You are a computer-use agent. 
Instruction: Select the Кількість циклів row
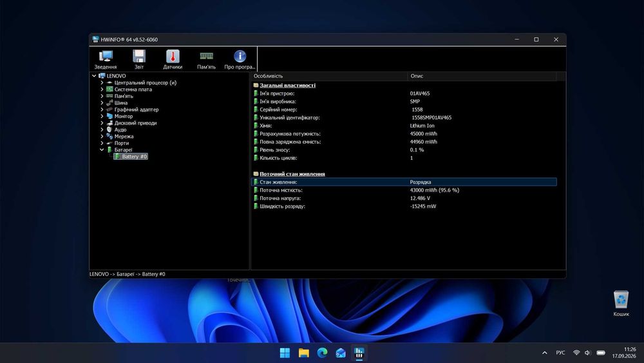pos(404,158)
